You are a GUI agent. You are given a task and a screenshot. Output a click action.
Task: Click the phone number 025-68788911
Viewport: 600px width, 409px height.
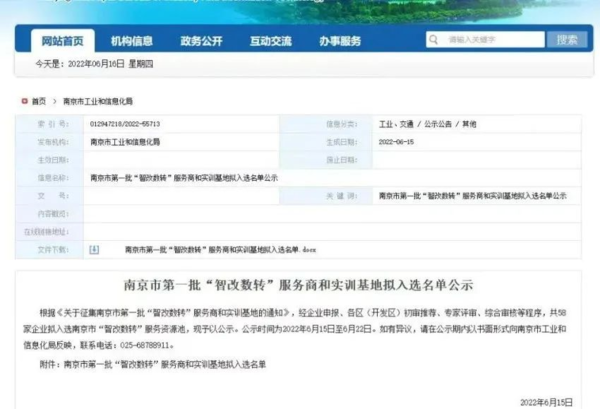pyautogui.click(x=144, y=345)
